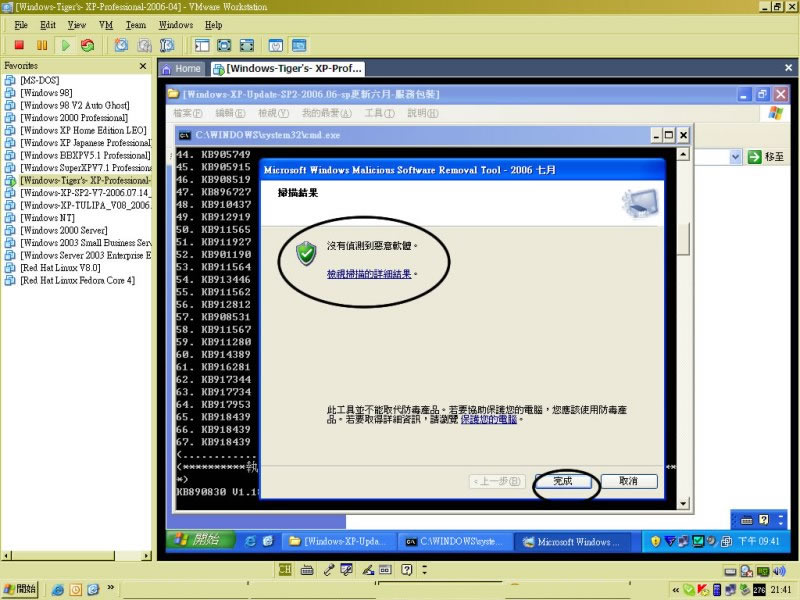This screenshot has height=600, width=800.
Task: Click the guest taskbar C:\WINDOWS\syste cmd button
Action: pyautogui.click(x=454, y=541)
